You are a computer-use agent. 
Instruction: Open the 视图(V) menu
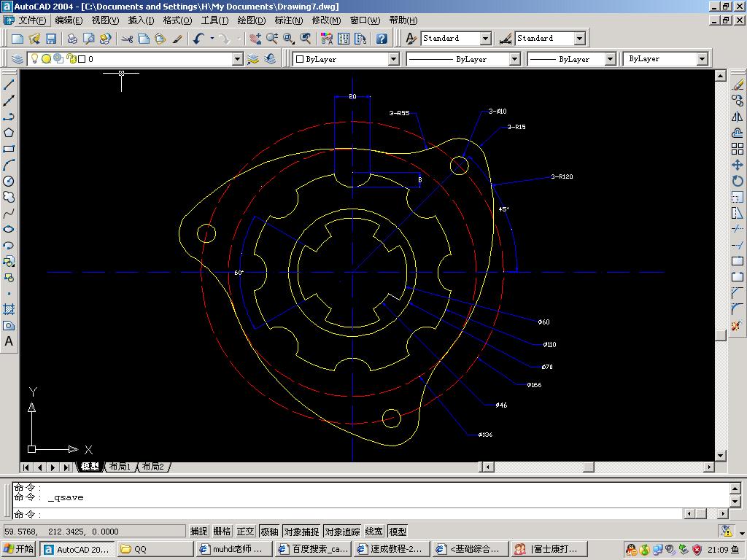(105, 20)
